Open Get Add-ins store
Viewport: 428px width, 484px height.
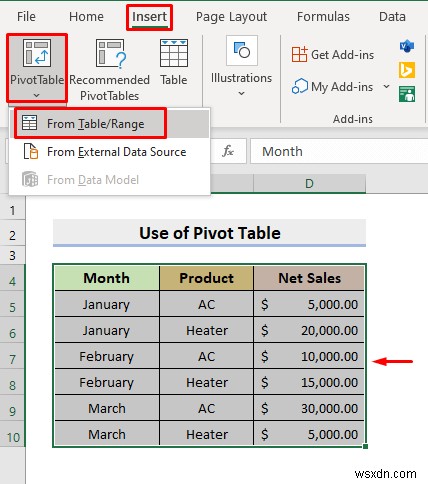point(332,54)
